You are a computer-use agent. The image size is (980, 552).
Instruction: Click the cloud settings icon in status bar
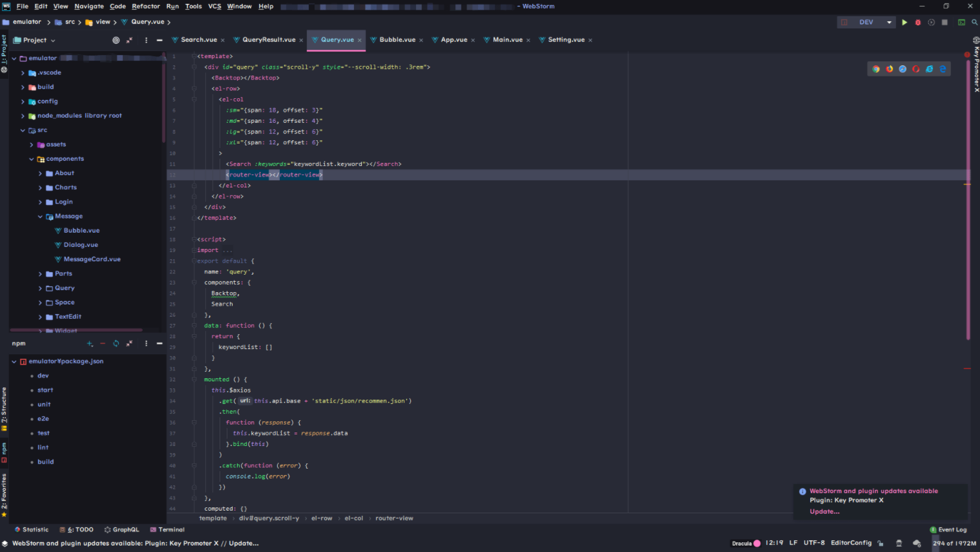pyautogui.click(x=917, y=544)
